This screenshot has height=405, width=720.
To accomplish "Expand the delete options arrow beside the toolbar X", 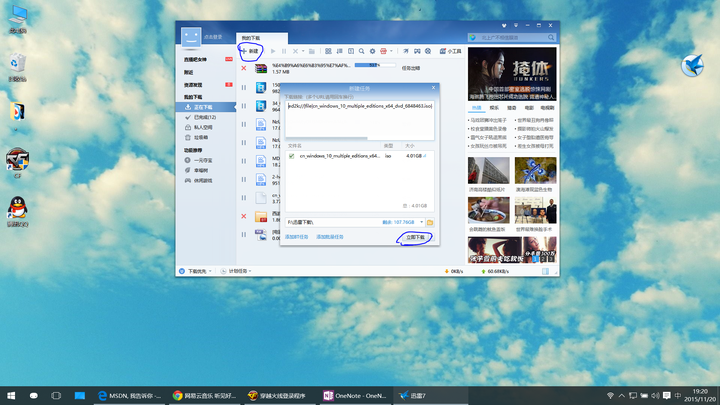I will (303, 51).
